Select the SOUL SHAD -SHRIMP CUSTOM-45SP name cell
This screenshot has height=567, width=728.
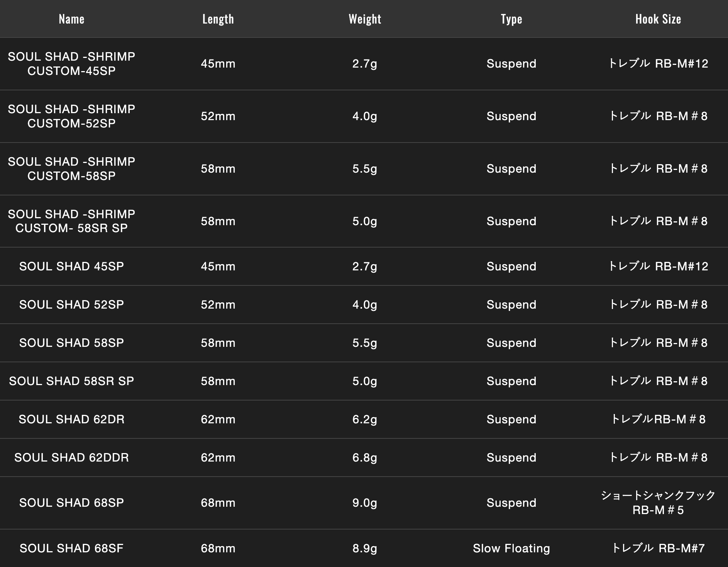tap(71, 64)
